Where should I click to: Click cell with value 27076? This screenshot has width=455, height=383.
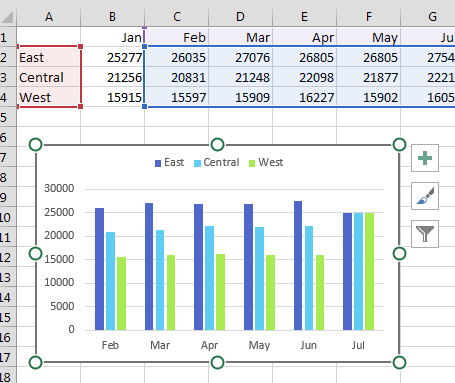[240, 57]
